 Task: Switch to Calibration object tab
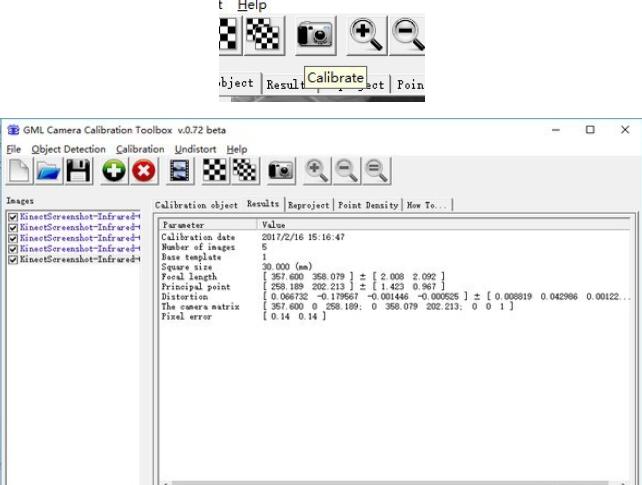tap(196, 205)
